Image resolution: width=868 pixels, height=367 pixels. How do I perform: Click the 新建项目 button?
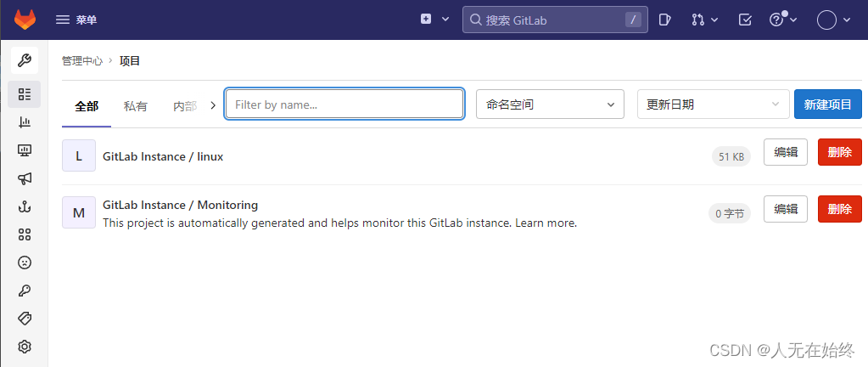827,104
